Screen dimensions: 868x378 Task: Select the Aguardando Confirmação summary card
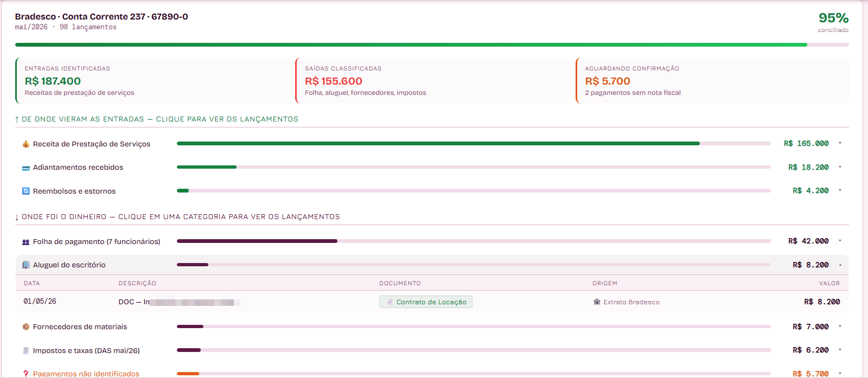pos(712,80)
